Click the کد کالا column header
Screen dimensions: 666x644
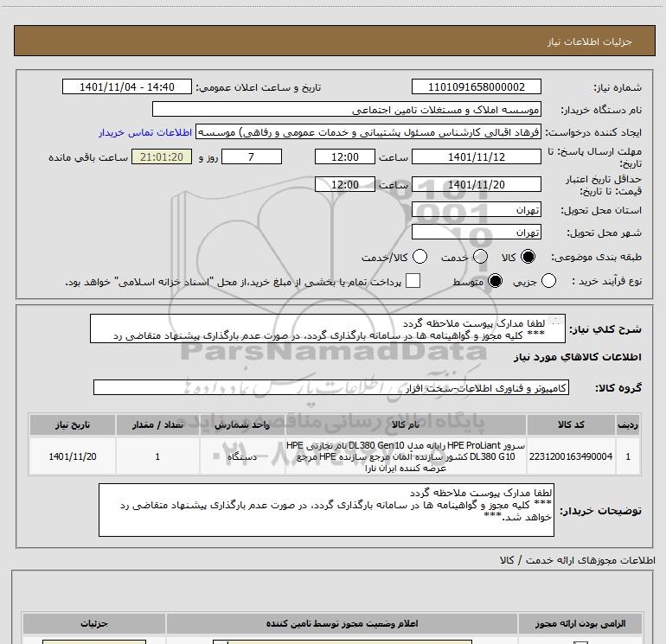[x=571, y=424]
